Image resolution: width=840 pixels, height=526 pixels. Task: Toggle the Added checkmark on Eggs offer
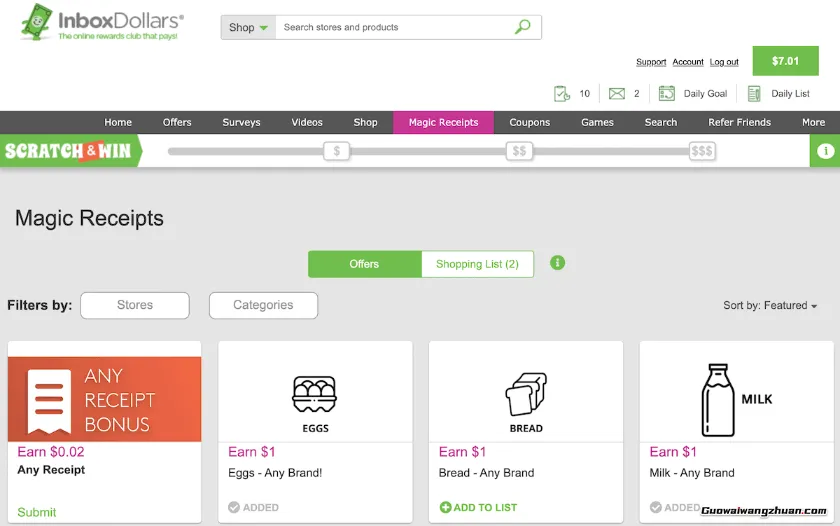click(234, 507)
